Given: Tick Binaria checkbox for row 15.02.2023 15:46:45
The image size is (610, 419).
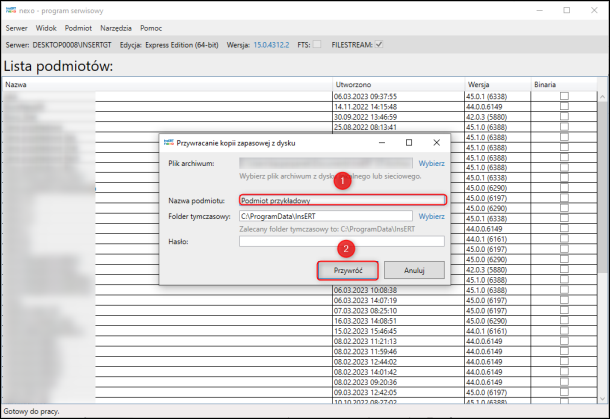Looking at the screenshot, I should (x=564, y=330).
